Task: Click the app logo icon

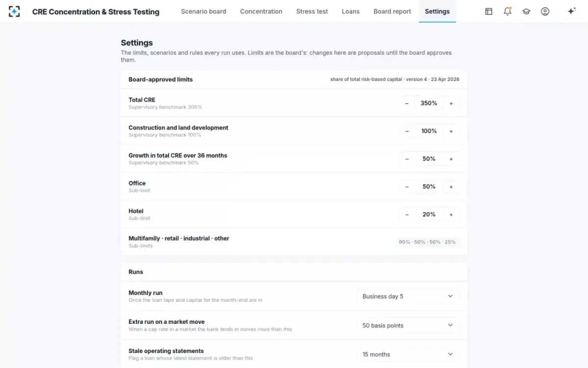Action: (14, 11)
